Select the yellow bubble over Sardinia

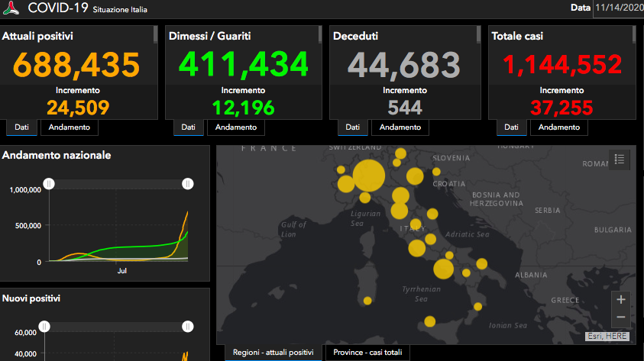(367, 301)
